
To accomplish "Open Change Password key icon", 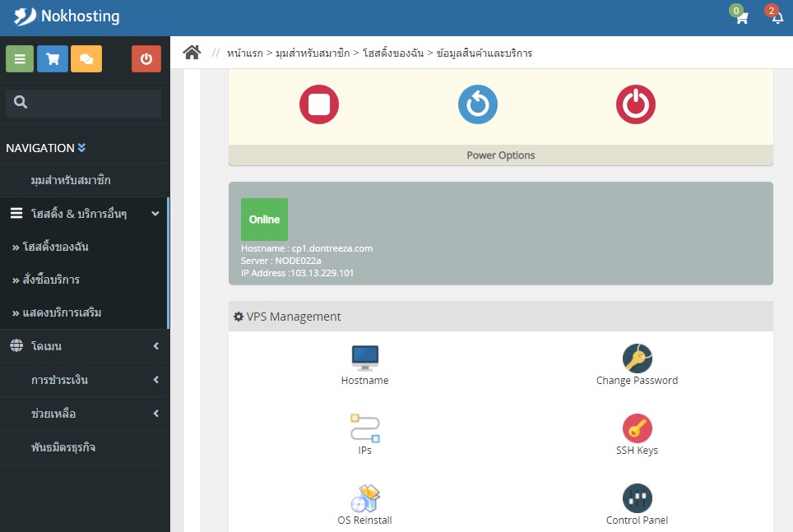I will [x=638, y=358].
